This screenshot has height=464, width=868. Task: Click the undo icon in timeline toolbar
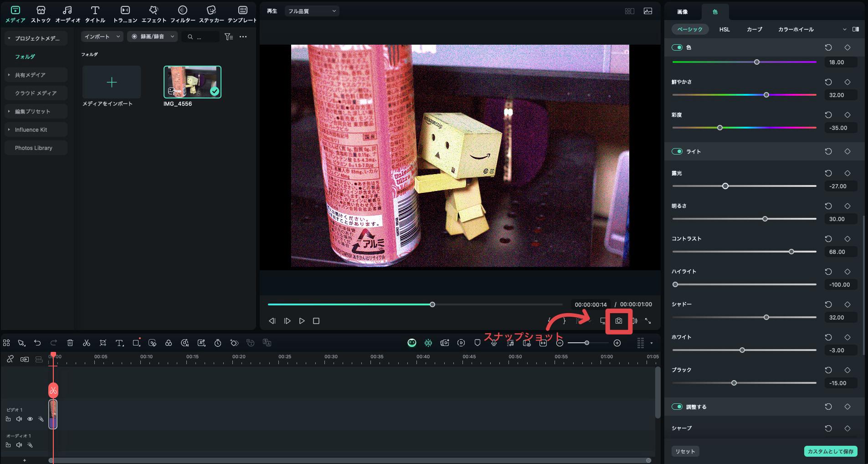coord(37,343)
